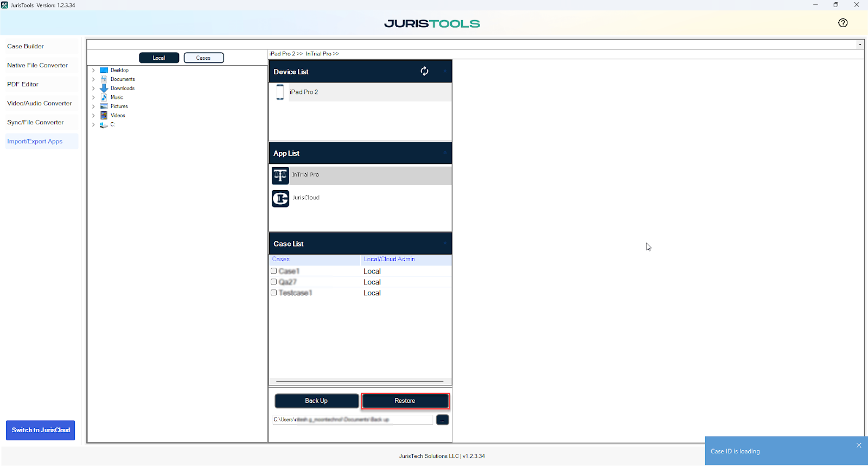Click the Desktop folder icon
868x467 pixels.
tap(104, 70)
